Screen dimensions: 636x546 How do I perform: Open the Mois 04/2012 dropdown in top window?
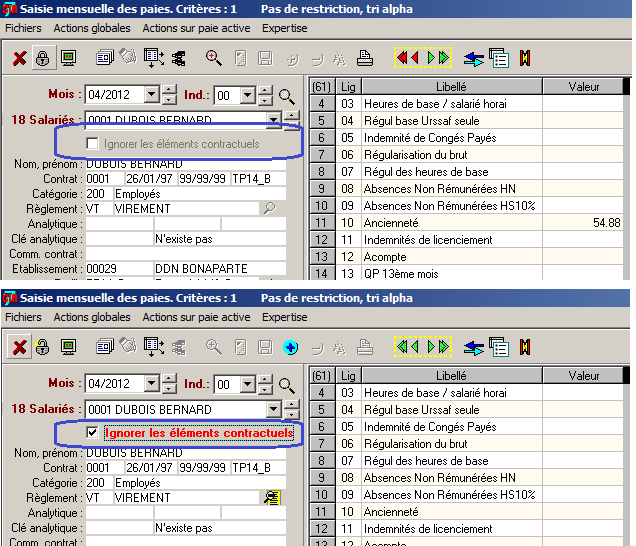(152, 95)
